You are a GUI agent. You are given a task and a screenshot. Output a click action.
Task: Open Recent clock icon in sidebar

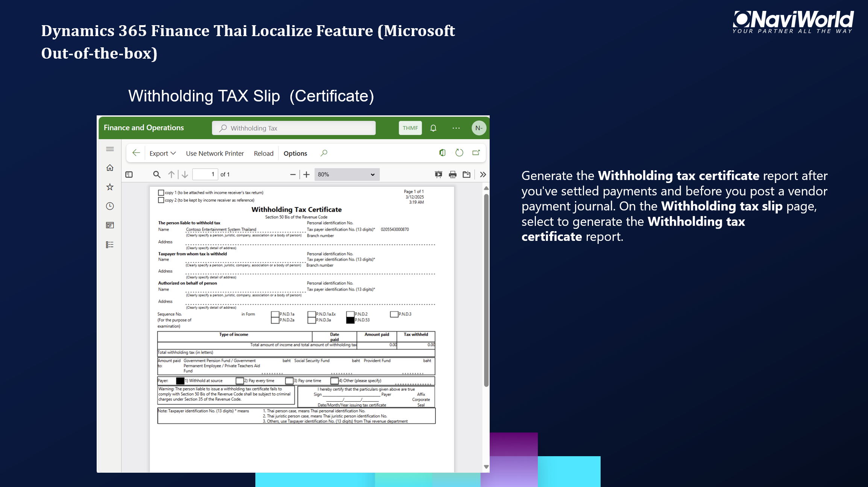coord(110,206)
